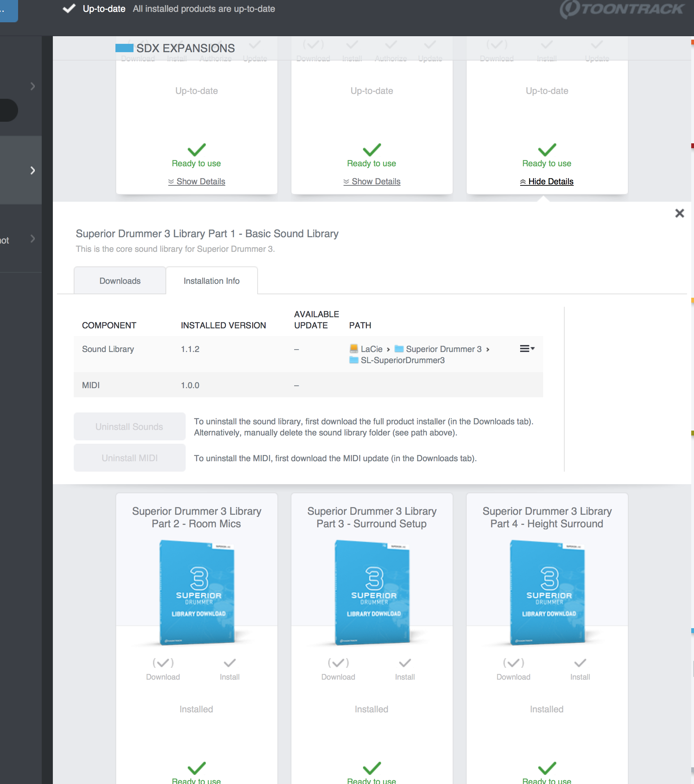The height and width of the screenshot is (784, 694).
Task: Click the Up-to-date status checkmark icon
Action: pos(69,8)
